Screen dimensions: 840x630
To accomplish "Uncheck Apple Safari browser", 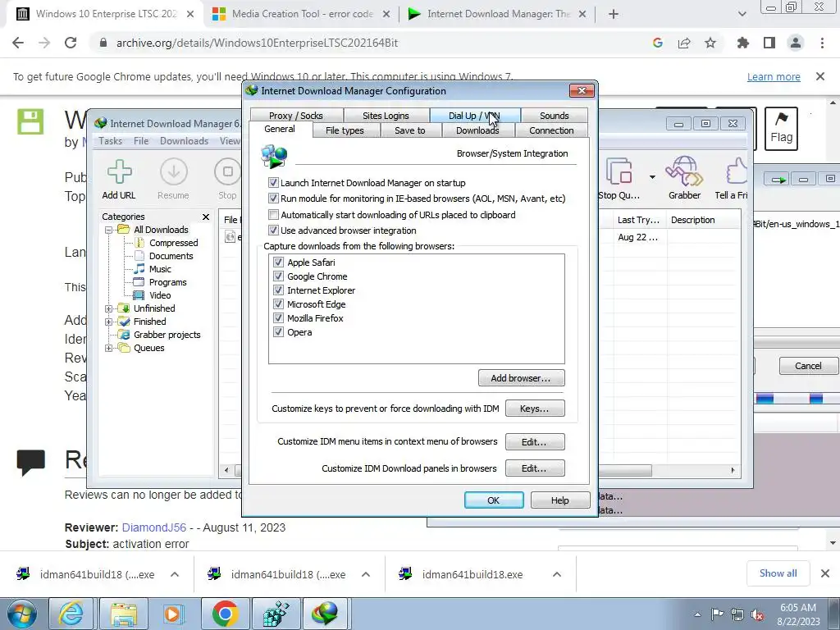I will pyautogui.click(x=278, y=262).
